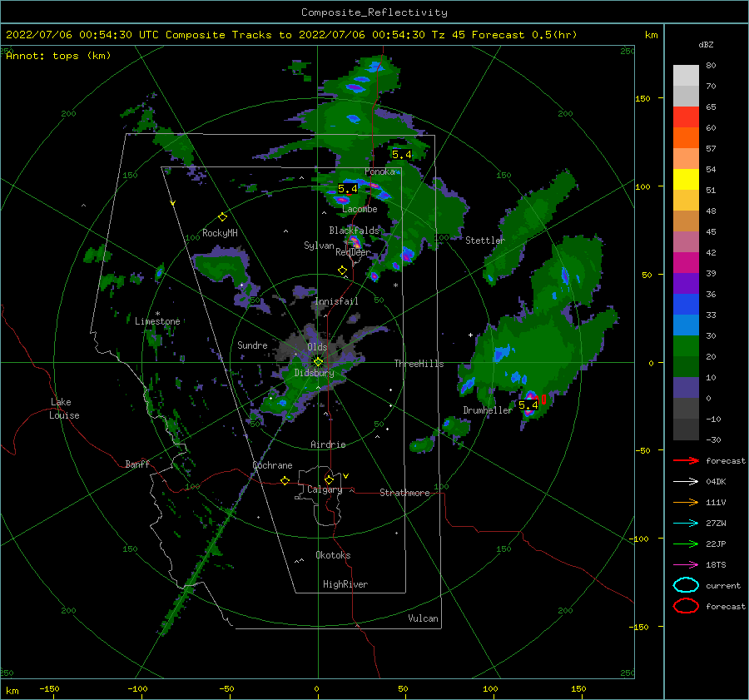Click the Strathmore city label
Image resolution: width=749 pixels, height=700 pixels.
[x=404, y=493]
